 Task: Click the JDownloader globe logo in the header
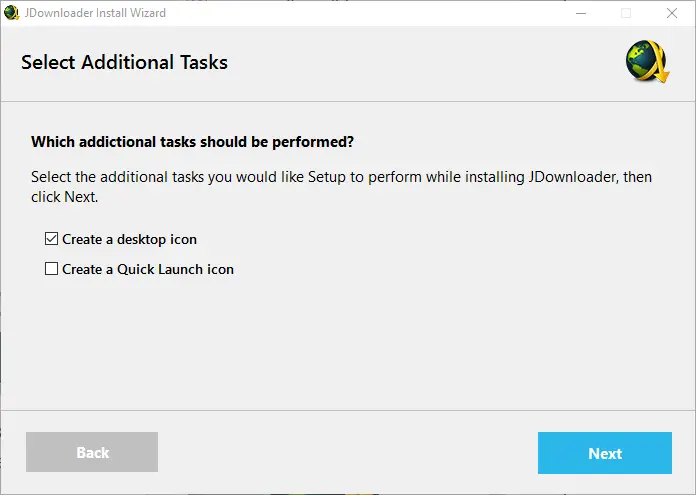pos(646,64)
